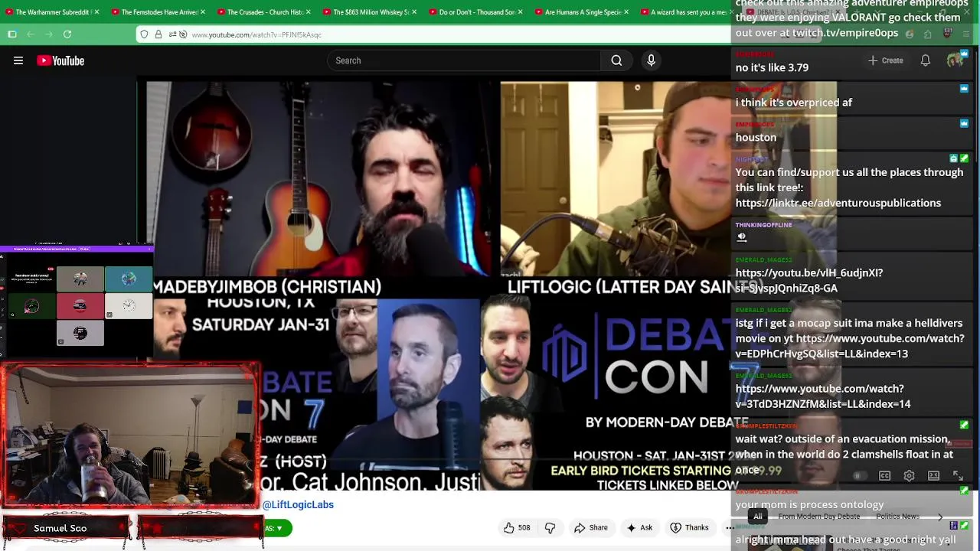The image size is (980, 551).
Task: Click the browser address bar URL
Action: tap(256, 34)
